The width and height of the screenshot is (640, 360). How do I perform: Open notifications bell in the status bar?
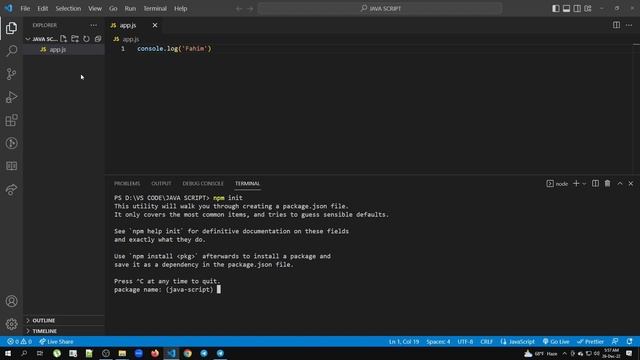[629, 342]
